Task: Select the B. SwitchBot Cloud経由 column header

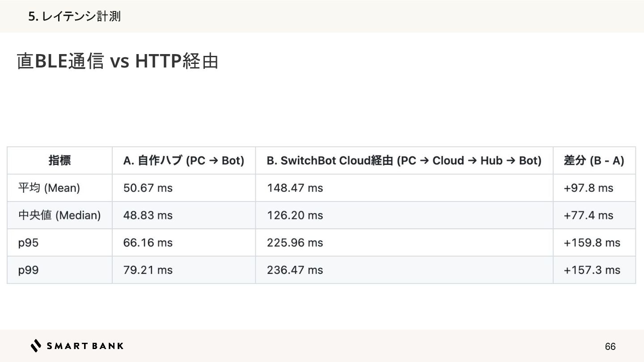Action: click(x=404, y=160)
